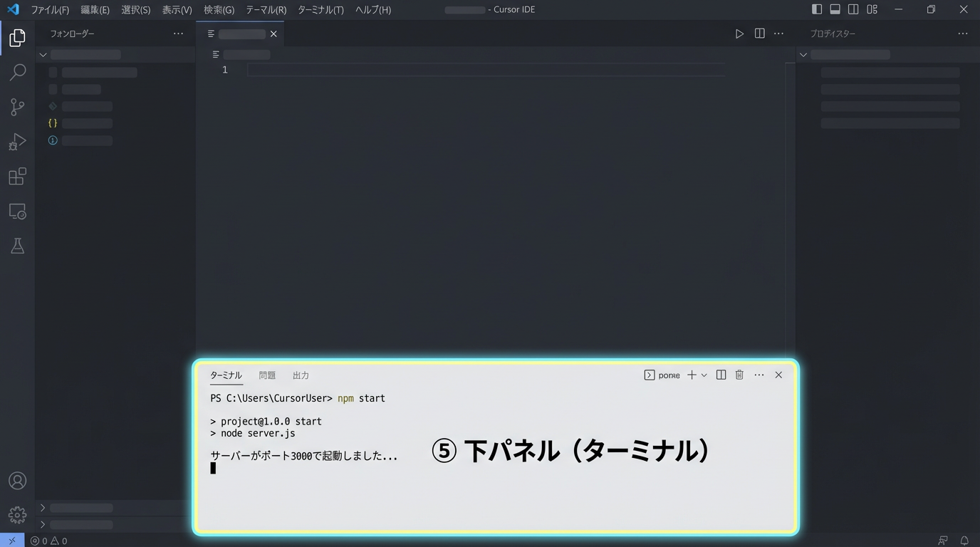Collapse the top folder tree in Explorer
Screen dimensions: 980x547
coord(43,54)
